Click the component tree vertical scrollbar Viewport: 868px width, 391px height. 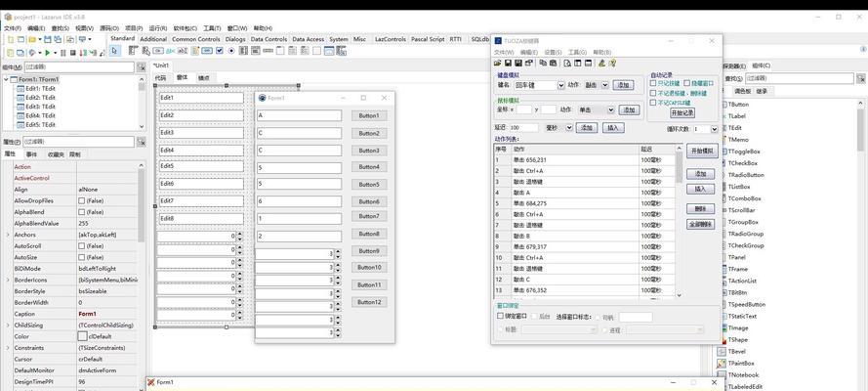tap(142, 103)
